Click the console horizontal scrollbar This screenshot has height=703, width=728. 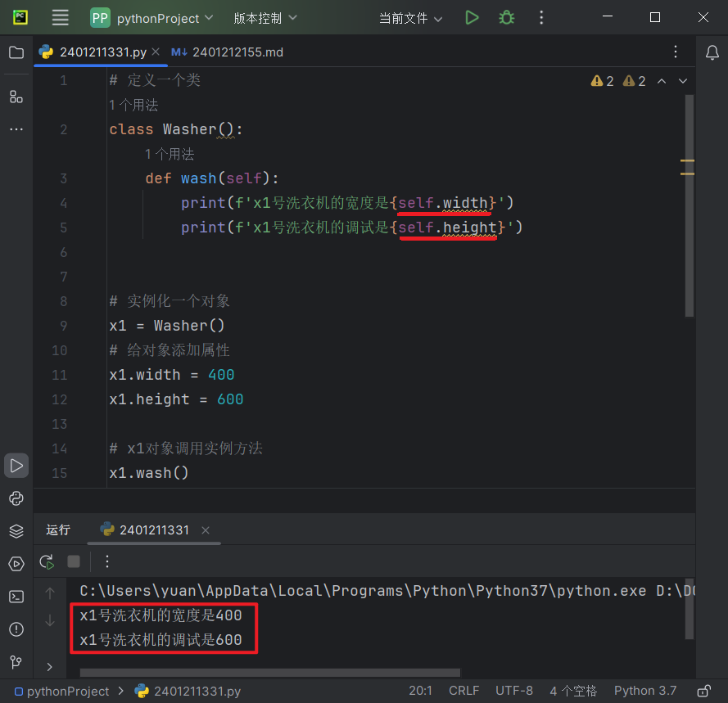pyautogui.click(x=269, y=673)
